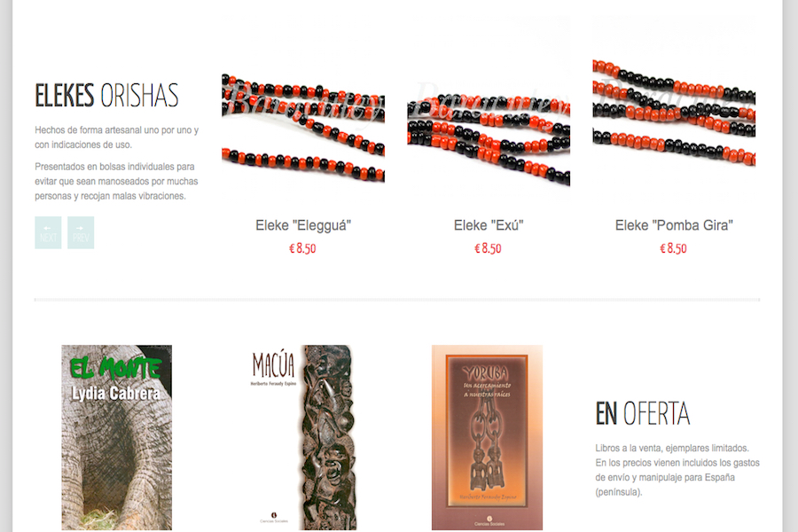
Task: Open the El Monte book cover
Action: tap(116, 438)
